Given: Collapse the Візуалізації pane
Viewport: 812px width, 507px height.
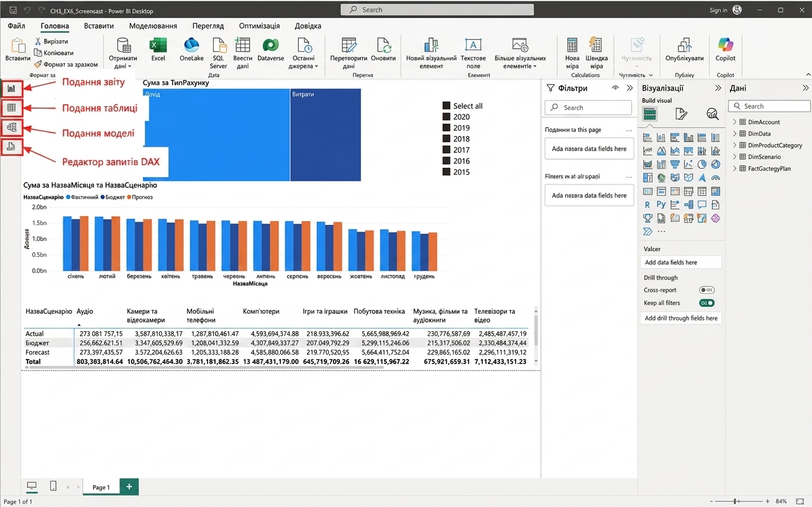Looking at the screenshot, I should click(718, 88).
